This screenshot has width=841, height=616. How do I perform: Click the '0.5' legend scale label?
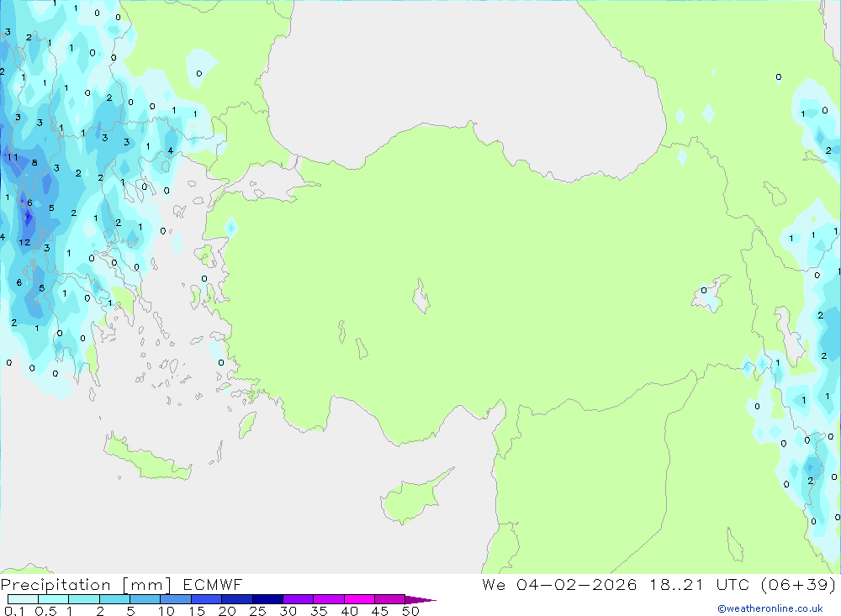45,611
